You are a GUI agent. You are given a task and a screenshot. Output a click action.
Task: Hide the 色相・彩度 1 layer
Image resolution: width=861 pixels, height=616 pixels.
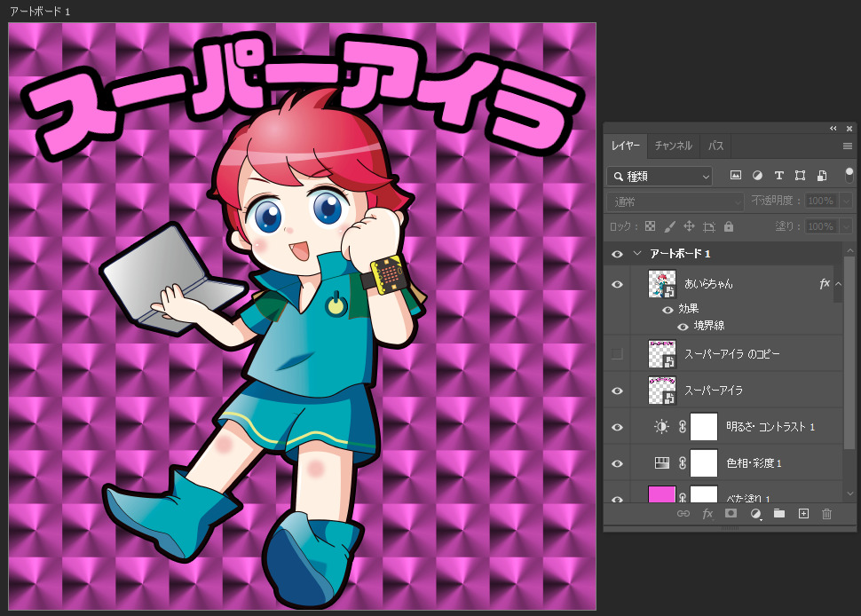[x=617, y=463]
